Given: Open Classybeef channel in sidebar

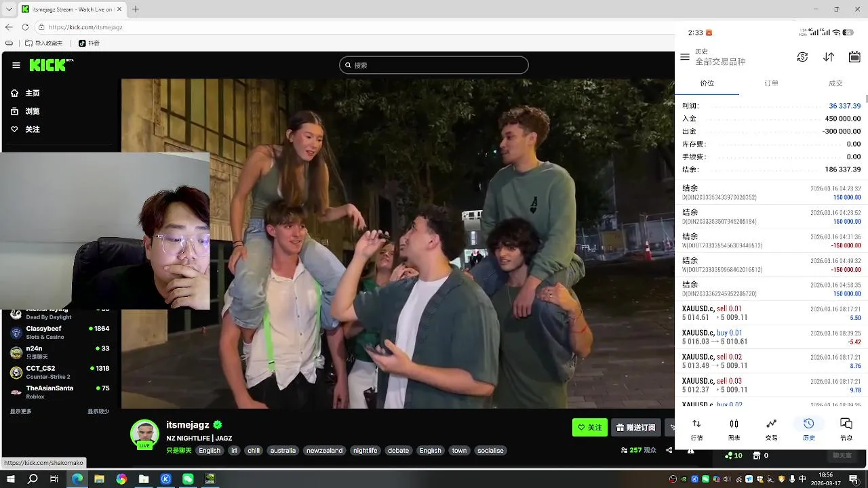Looking at the screenshot, I should [60, 332].
